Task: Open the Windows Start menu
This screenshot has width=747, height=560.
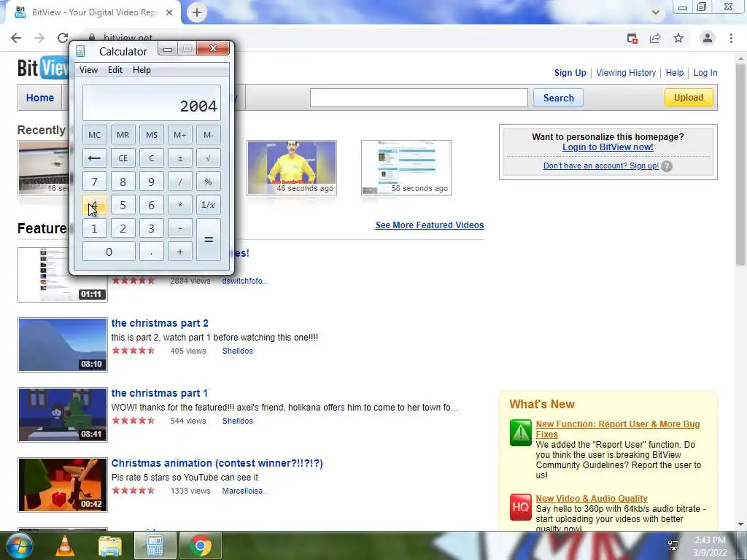Action: [x=19, y=545]
